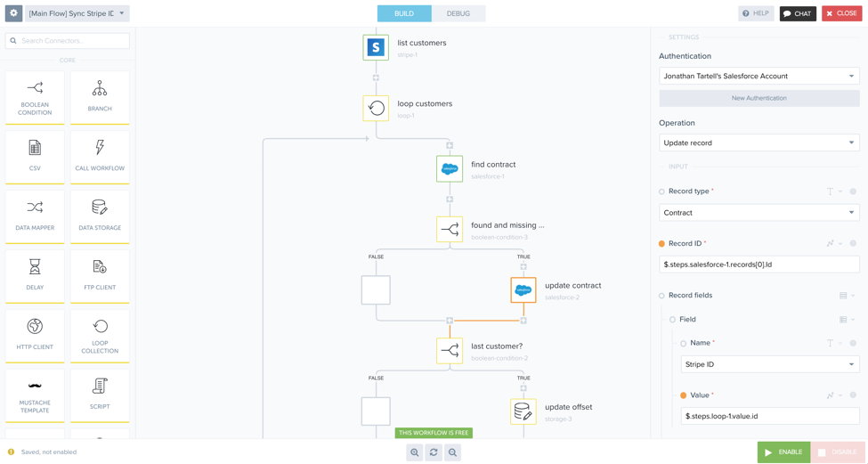The image size is (868, 464).
Task: Open the Record type Contract dropdown
Action: tap(759, 213)
